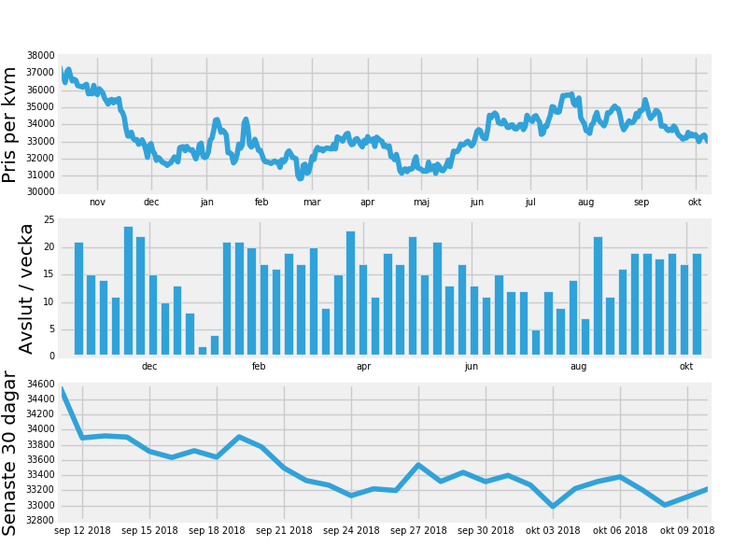Click the 'Pris per kvm' axis title
This screenshot has width=747, height=560.
[10, 124]
